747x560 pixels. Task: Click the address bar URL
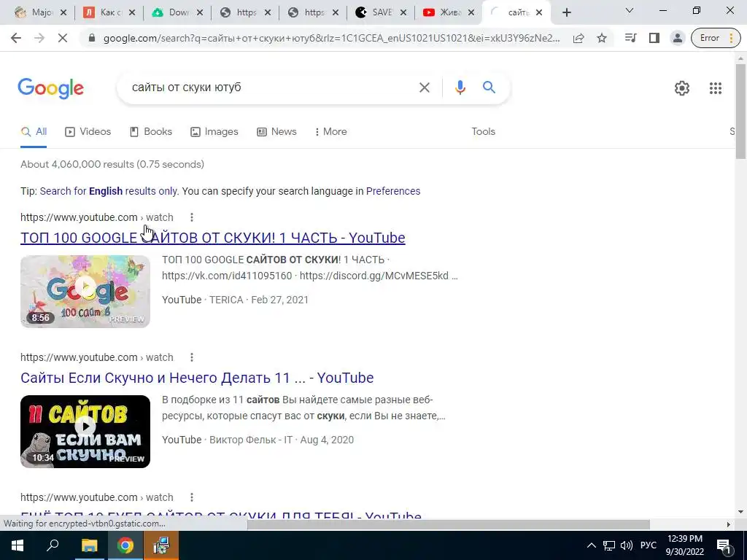pos(332,38)
